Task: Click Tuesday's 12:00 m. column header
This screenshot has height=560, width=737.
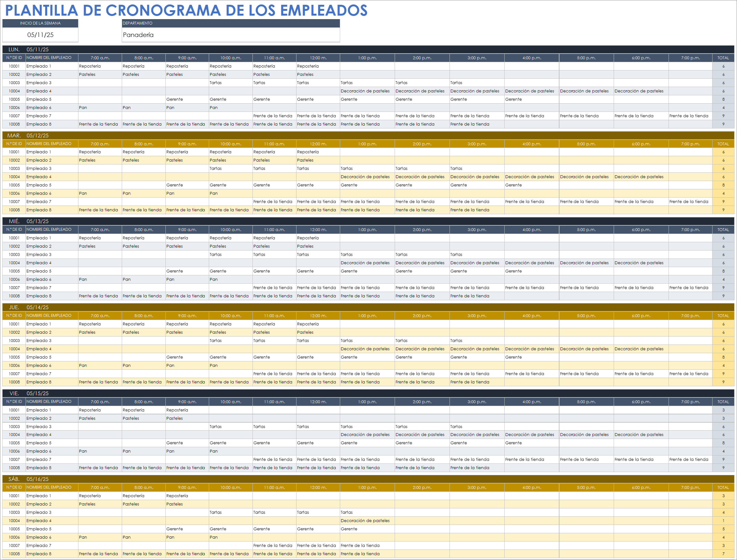Action: (318, 144)
